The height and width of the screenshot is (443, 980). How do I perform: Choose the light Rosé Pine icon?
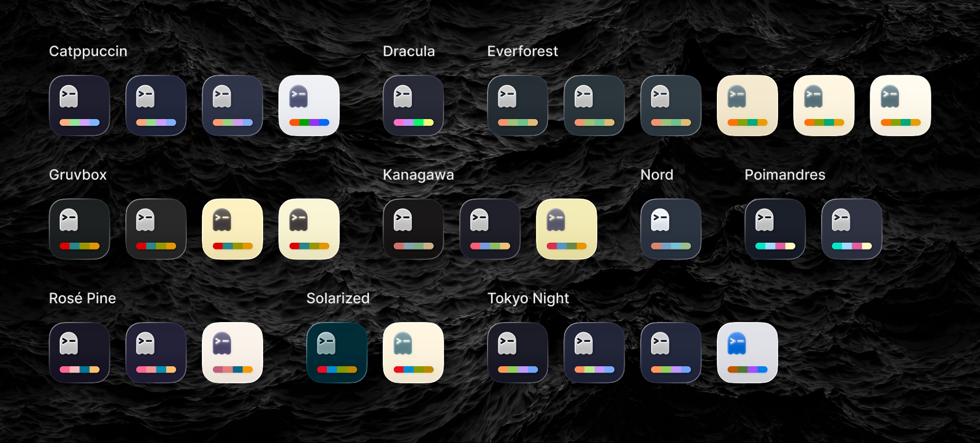click(x=232, y=352)
